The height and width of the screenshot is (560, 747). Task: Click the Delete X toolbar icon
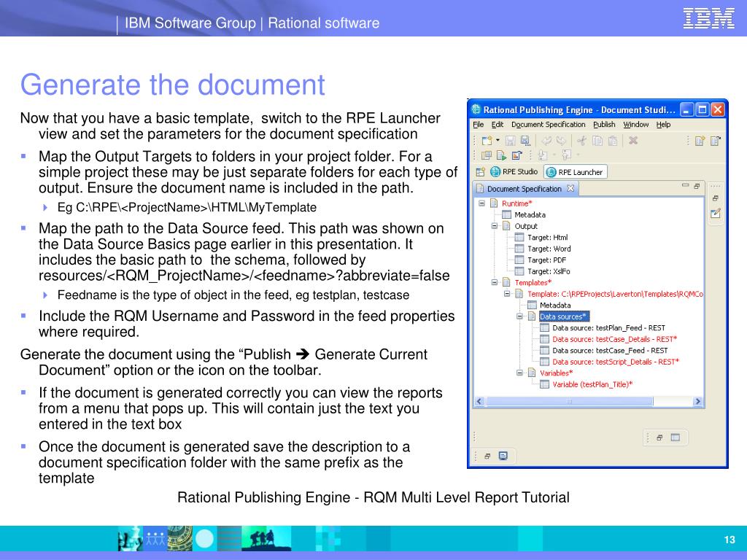point(633,141)
